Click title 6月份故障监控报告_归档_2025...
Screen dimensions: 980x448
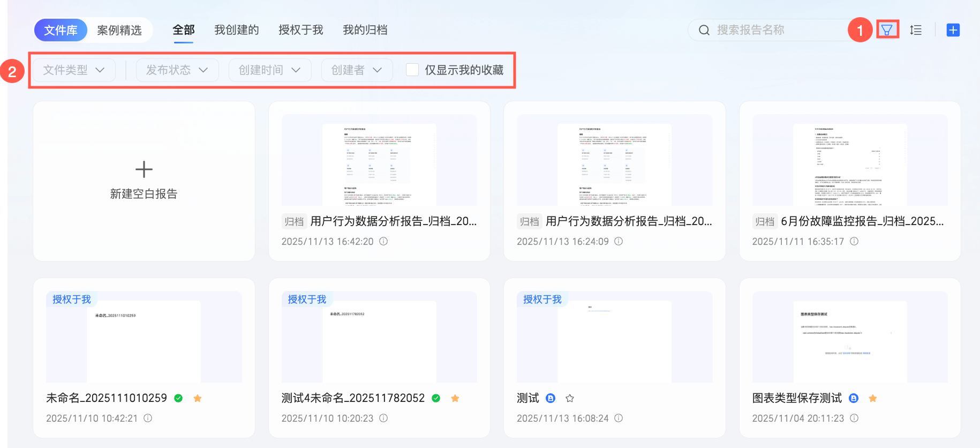coord(862,221)
